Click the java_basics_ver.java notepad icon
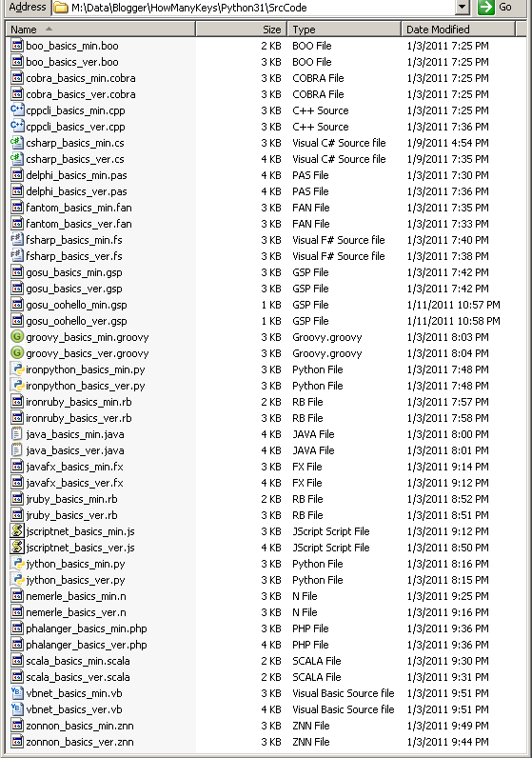532x758 pixels. (17, 450)
